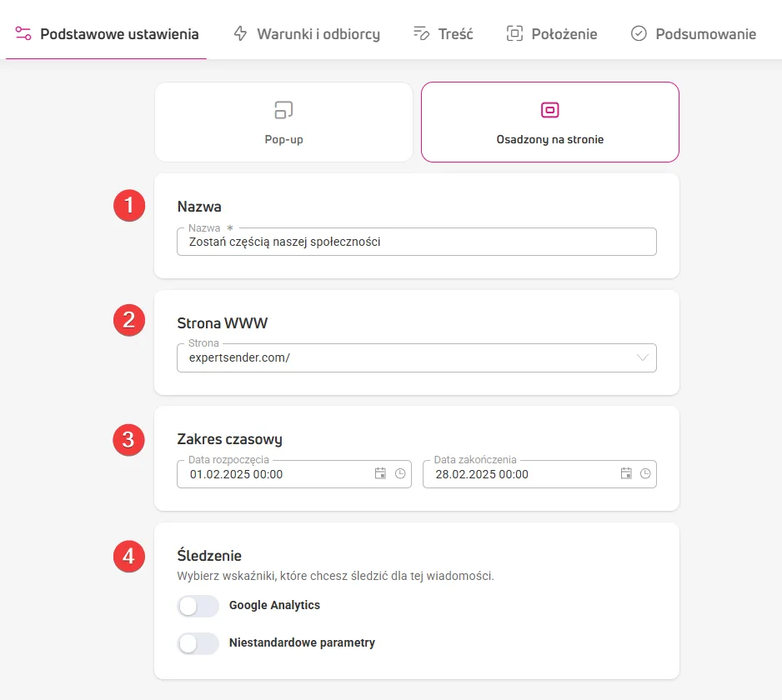Enable the Google Analytics toggle
Screen dimensions: 782x700
(x=198, y=606)
